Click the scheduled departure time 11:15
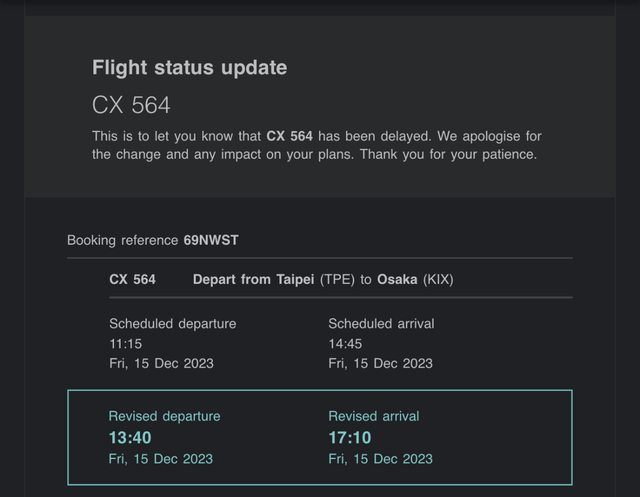Viewport: 640px width, 497px height. click(x=126, y=343)
